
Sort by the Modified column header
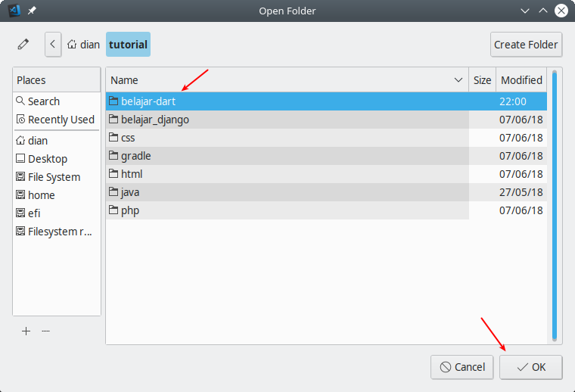coord(521,80)
